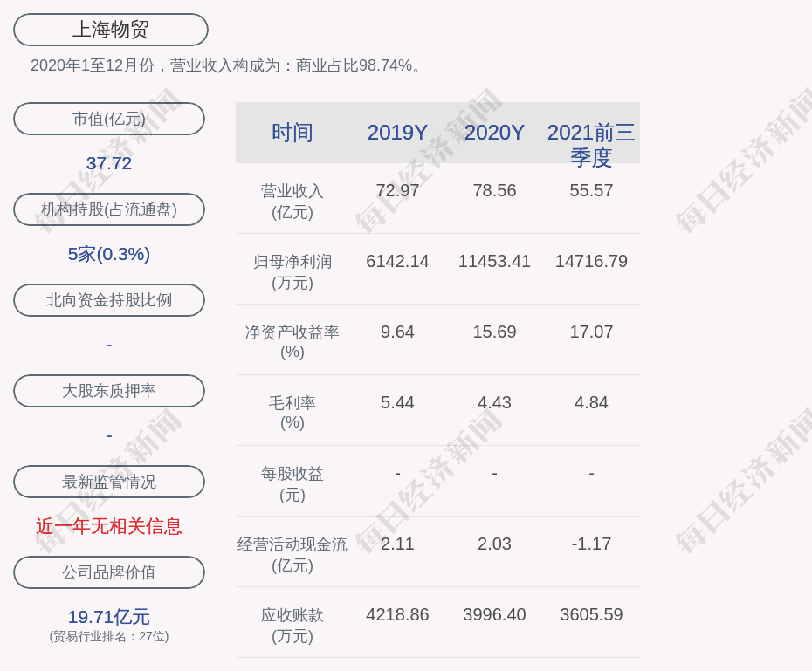
Task: Select 2021 revenue value 55.57
Action: 591,190
